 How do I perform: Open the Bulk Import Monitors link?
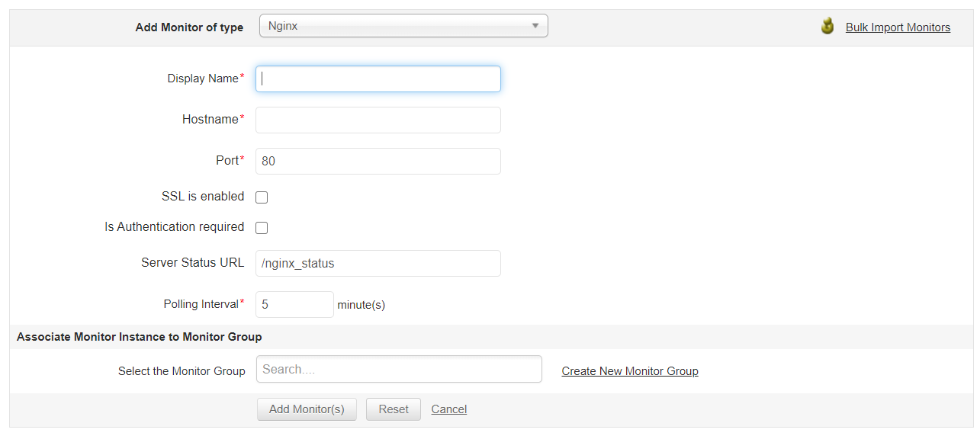point(898,27)
